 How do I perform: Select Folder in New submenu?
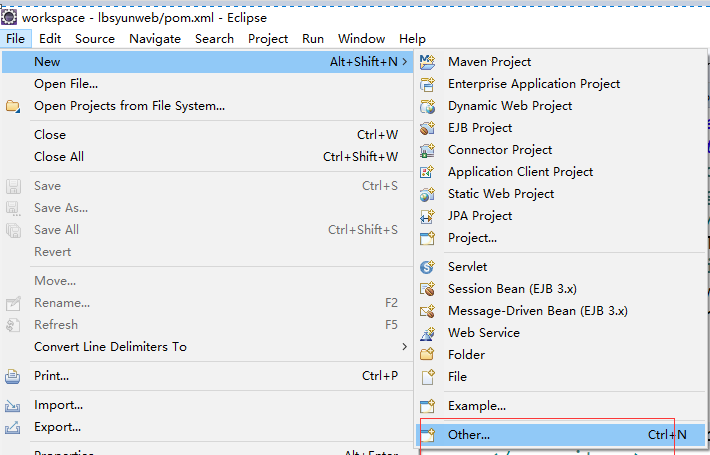tap(561, 355)
